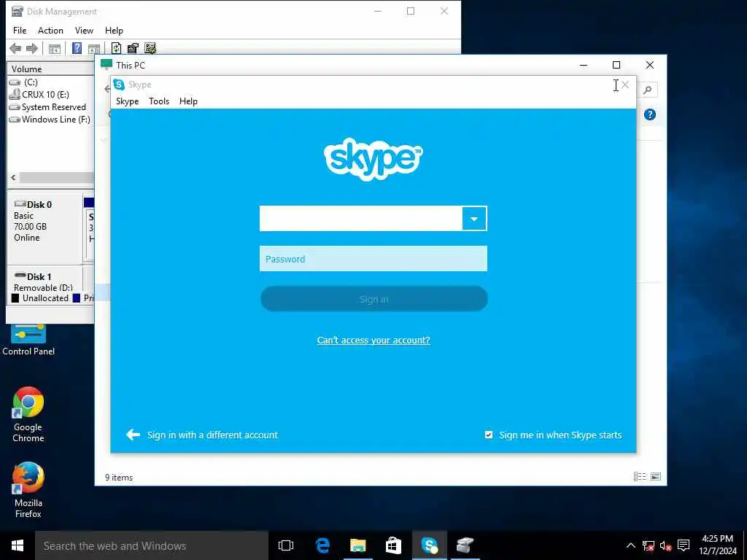Image resolution: width=747 pixels, height=560 pixels.
Task: Follow the 'Can't access your account?' link
Action: [373, 340]
